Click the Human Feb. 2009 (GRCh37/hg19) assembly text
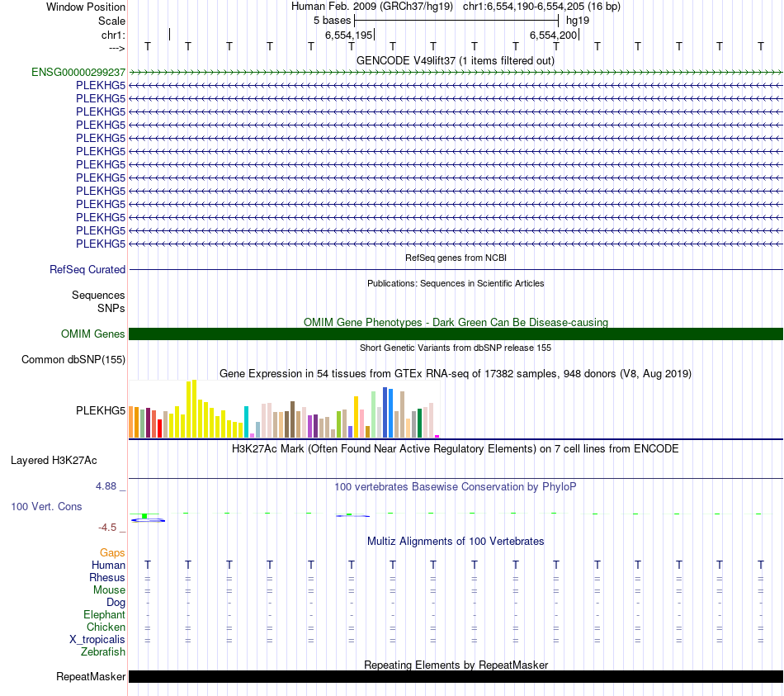Screen dimensions: 784x696 click(x=372, y=7)
